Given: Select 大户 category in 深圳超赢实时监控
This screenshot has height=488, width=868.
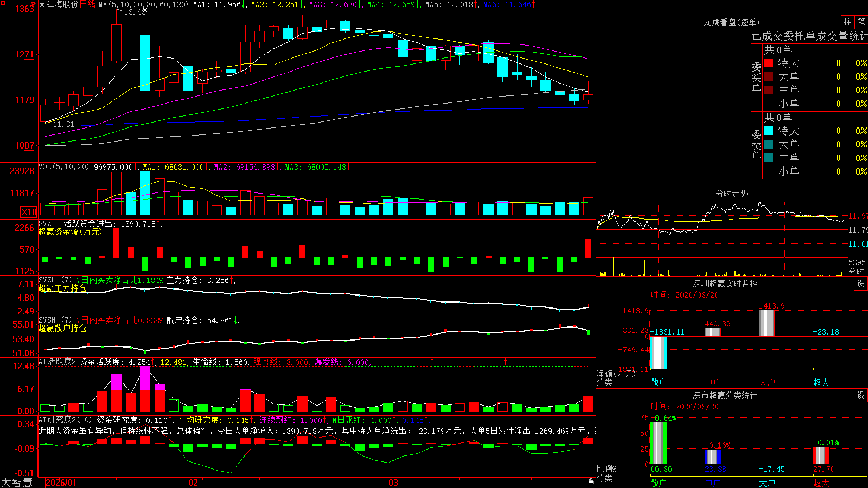Looking at the screenshot, I should [767, 382].
